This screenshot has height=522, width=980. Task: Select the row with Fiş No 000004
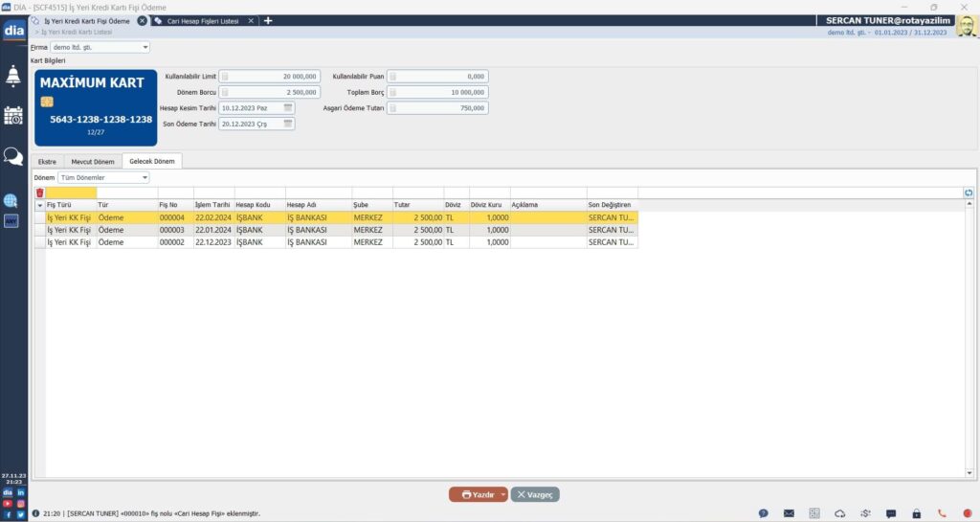(x=336, y=217)
